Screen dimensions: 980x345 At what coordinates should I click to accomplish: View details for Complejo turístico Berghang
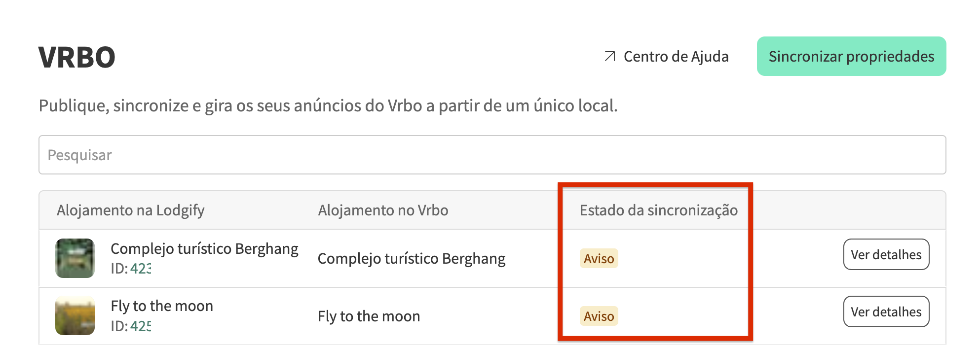click(x=886, y=255)
